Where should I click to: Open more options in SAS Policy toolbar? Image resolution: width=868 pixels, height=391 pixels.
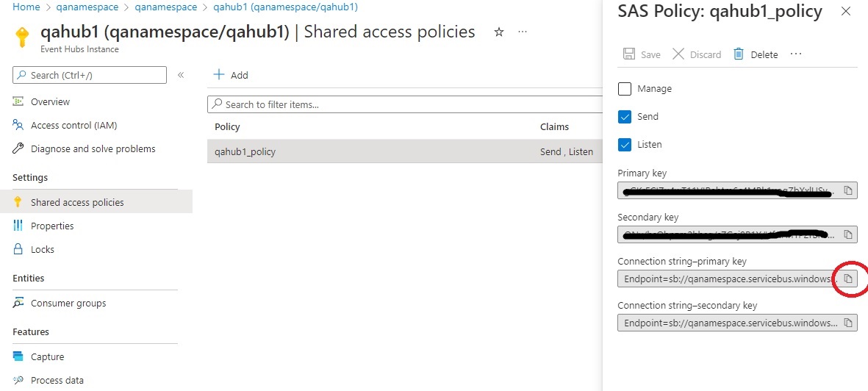[795, 54]
